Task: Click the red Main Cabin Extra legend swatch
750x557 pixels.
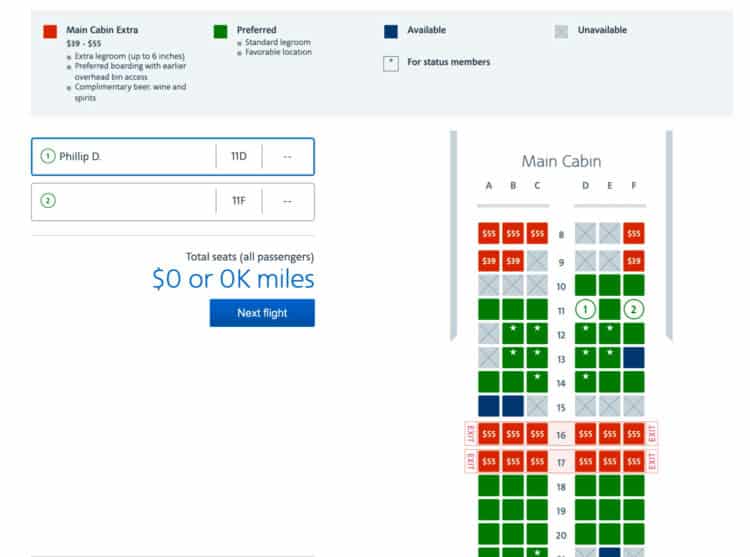Action: point(49,32)
